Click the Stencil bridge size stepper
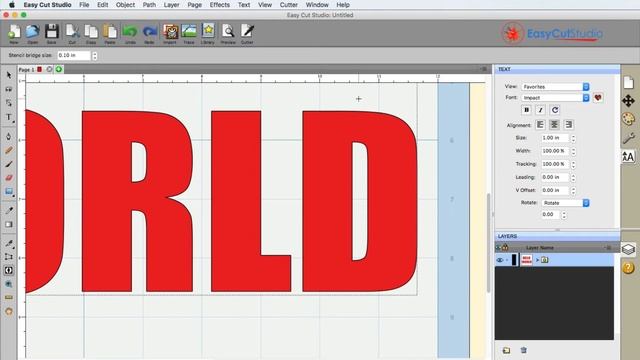This screenshot has height=360, width=640. tap(95, 56)
